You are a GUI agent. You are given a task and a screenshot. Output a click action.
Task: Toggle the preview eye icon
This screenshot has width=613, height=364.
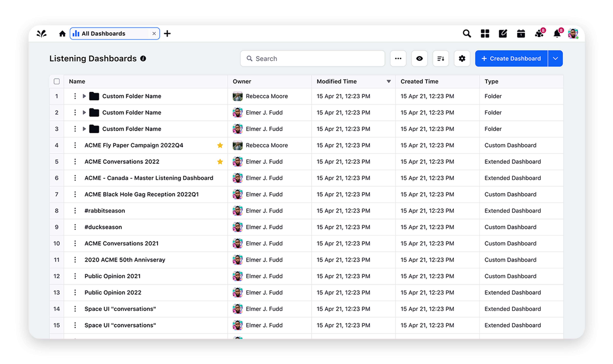419,58
